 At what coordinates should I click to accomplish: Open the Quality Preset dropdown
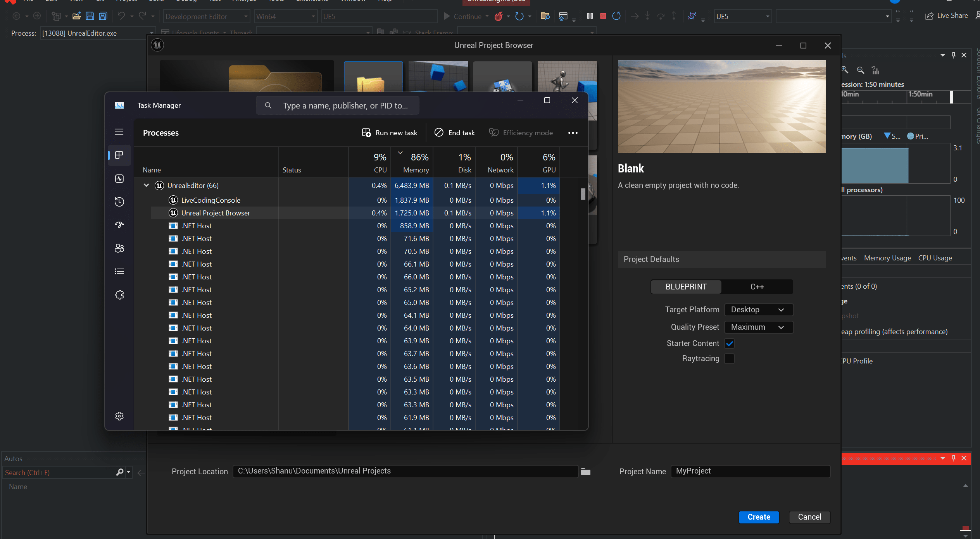758,327
